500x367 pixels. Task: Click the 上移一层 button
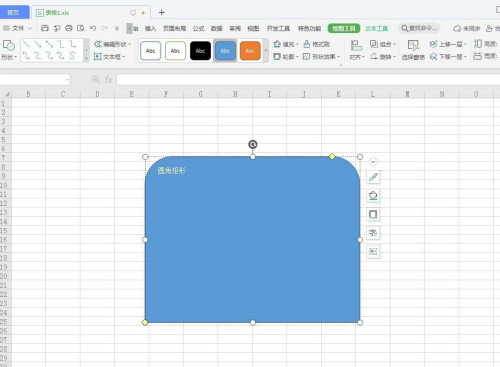(x=448, y=44)
